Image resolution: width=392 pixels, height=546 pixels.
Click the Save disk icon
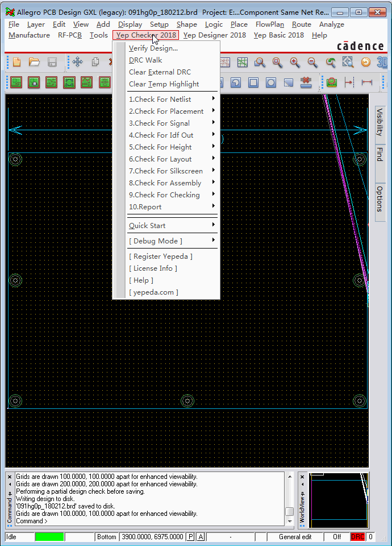click(52, 63)
